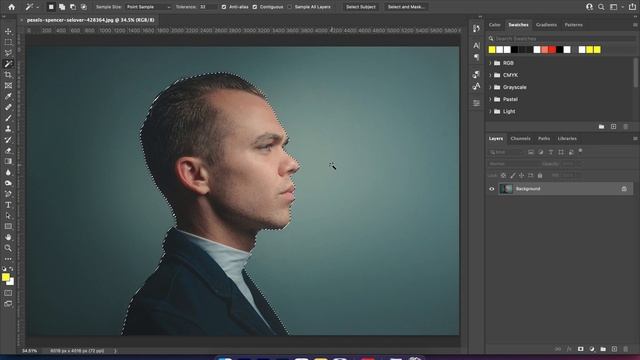Select the Rectangular Marquee tool

coord(8,42)
